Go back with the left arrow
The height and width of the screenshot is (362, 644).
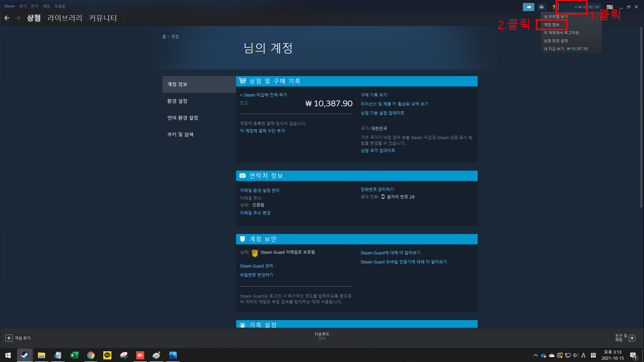pyautogui.click(x=7, y=18)
